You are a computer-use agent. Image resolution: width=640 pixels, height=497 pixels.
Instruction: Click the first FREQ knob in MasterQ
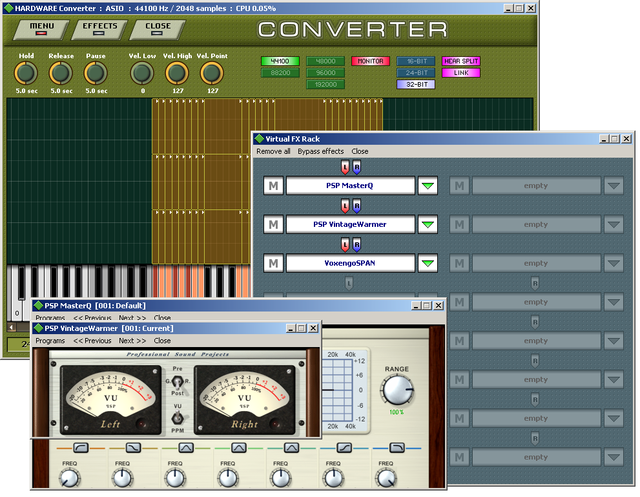click(69, 478)
